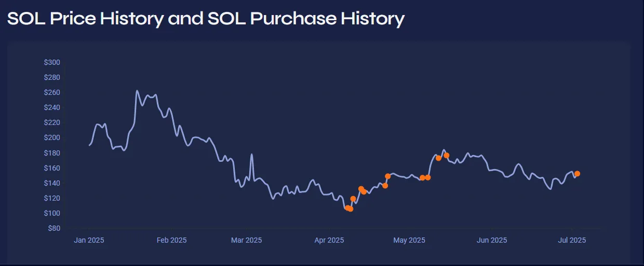Screen dimensions: 644x266
Task: Click the "Mar 2025" date label
Action: 247,240
